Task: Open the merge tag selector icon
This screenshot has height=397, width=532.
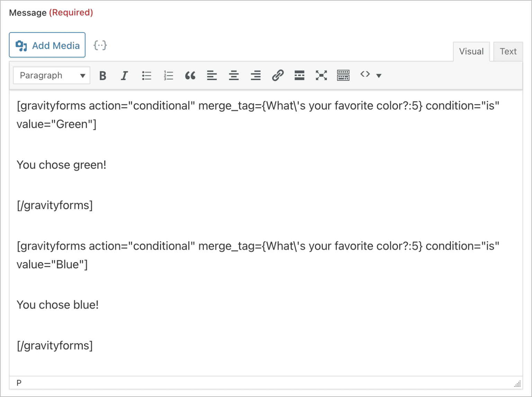Action: click(100, 45)
